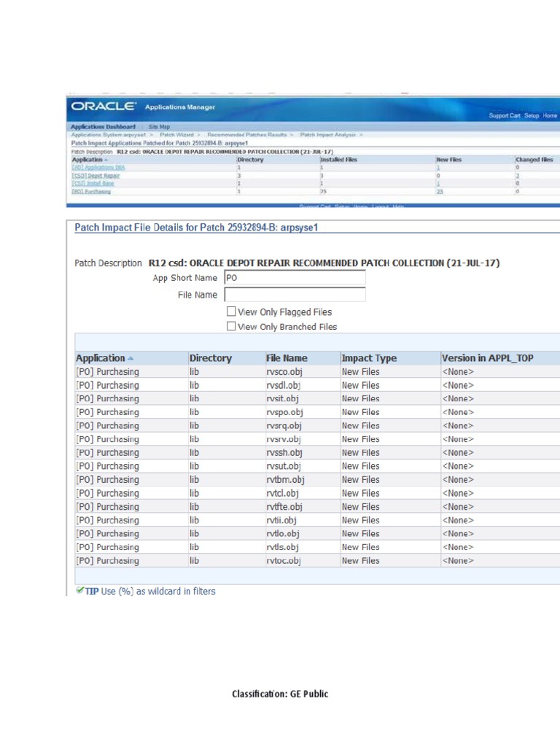The image size is (560, 747).
Task: Switch to the Applications Dashboard tab
Action: [x=103, y=126]
